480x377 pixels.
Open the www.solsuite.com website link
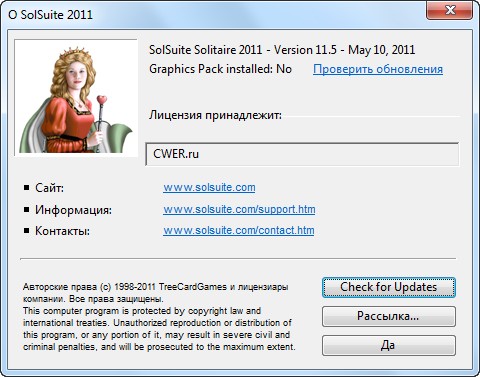tap(209, 187)
